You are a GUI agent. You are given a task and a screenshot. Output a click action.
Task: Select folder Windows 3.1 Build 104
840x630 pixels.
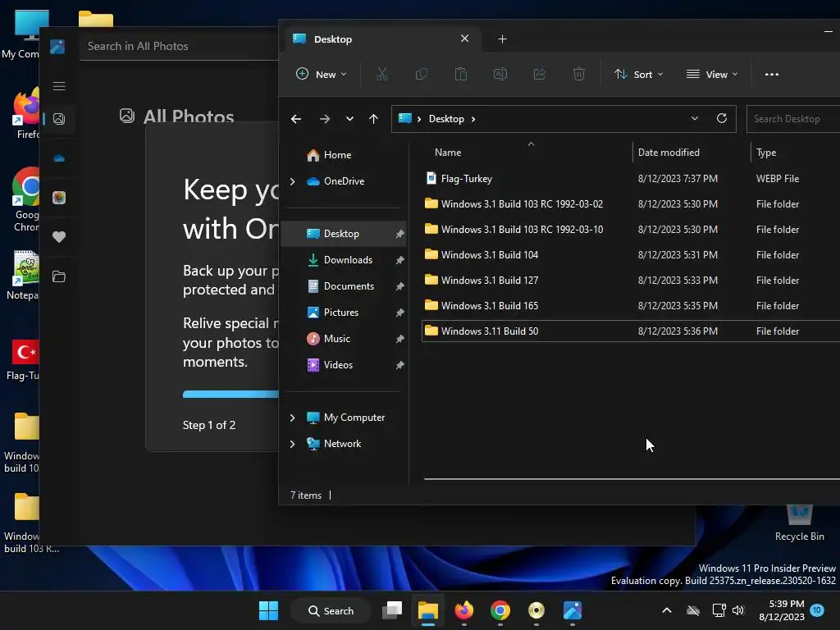(x=631, y=255)
